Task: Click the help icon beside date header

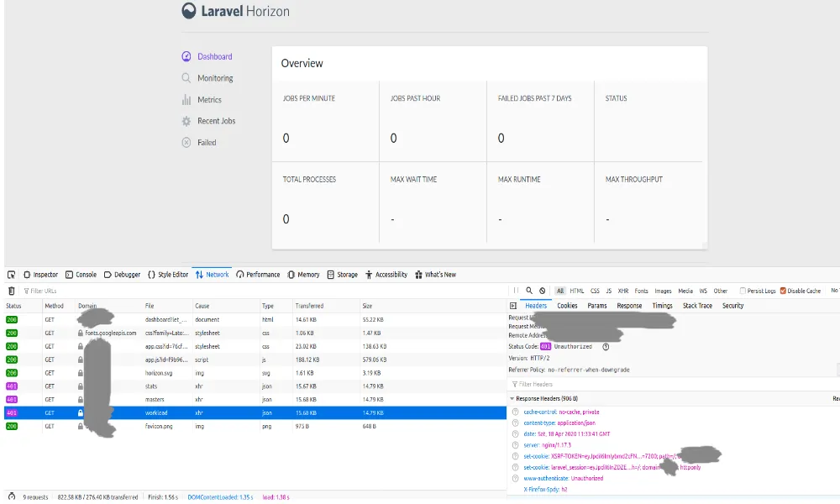Action: 516,433
